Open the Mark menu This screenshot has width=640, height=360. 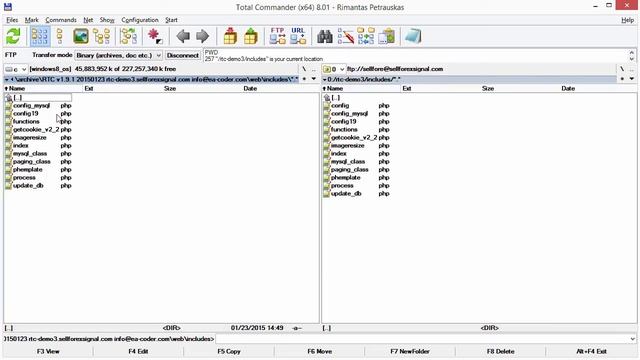tap(31, 20)
